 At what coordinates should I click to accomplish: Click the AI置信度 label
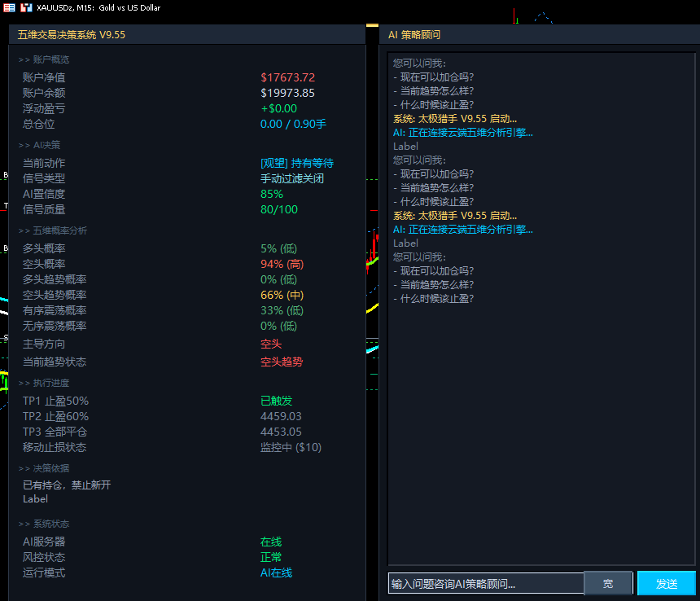point(44,195)
